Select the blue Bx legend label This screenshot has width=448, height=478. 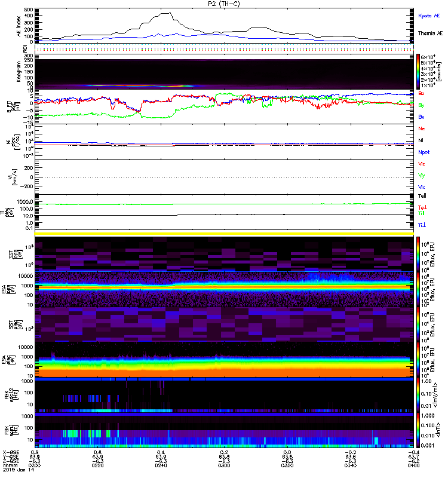pyautogui.click(x=421, y=117)
